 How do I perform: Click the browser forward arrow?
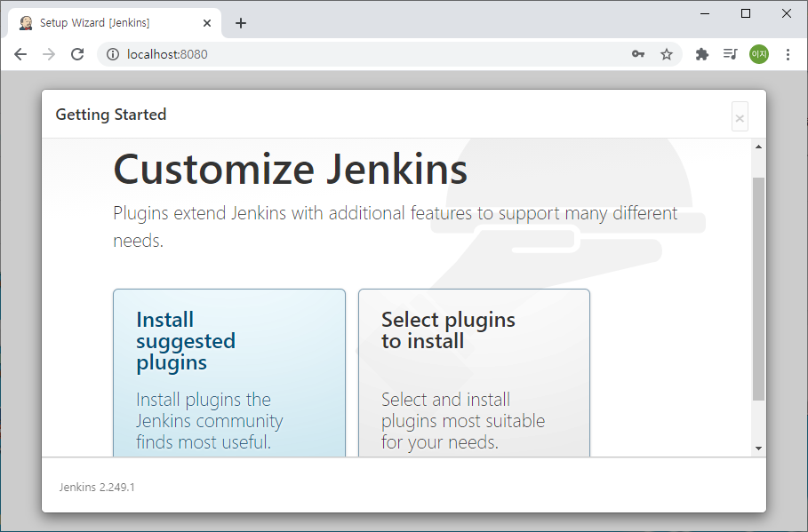[49, 54]
